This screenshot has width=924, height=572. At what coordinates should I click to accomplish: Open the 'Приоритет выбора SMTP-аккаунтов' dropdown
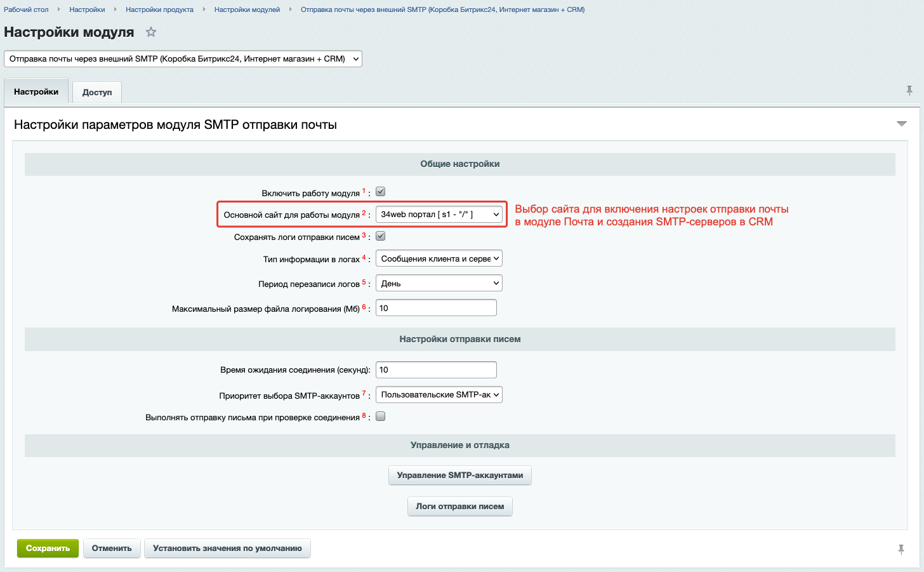click(x=439, y=395)
